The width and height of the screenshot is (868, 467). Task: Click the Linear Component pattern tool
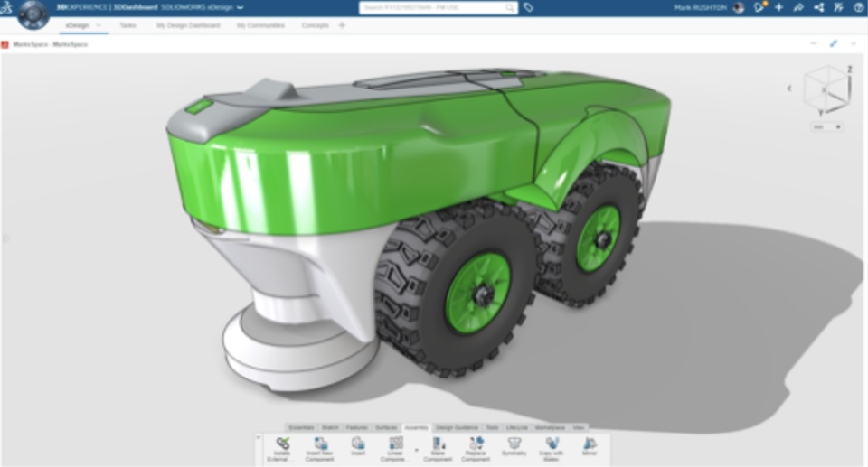(395, 449)
